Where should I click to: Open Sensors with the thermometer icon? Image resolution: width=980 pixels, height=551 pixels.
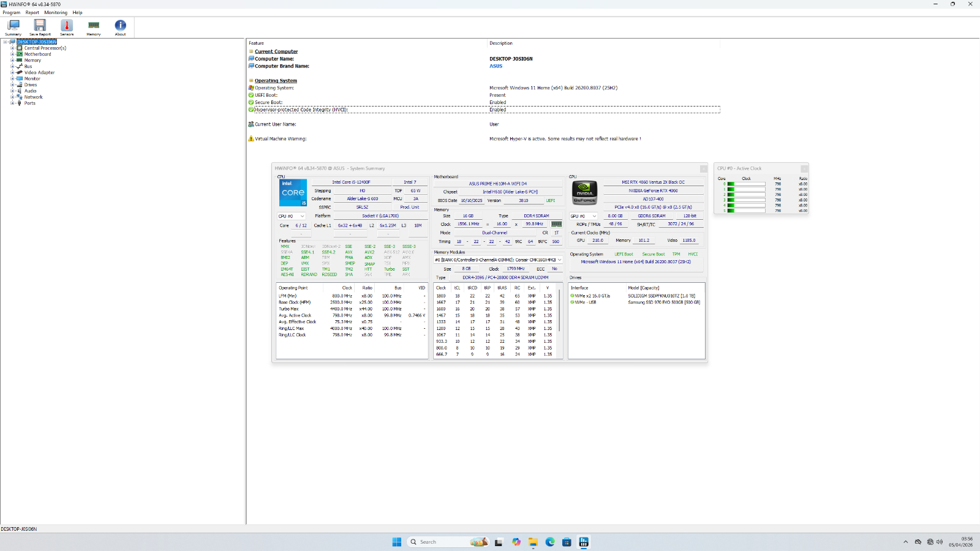(x=67, y=25)
